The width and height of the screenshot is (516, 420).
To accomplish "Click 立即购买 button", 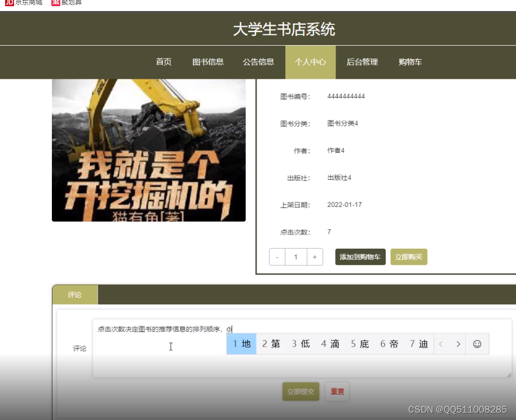I will point(409,257).
